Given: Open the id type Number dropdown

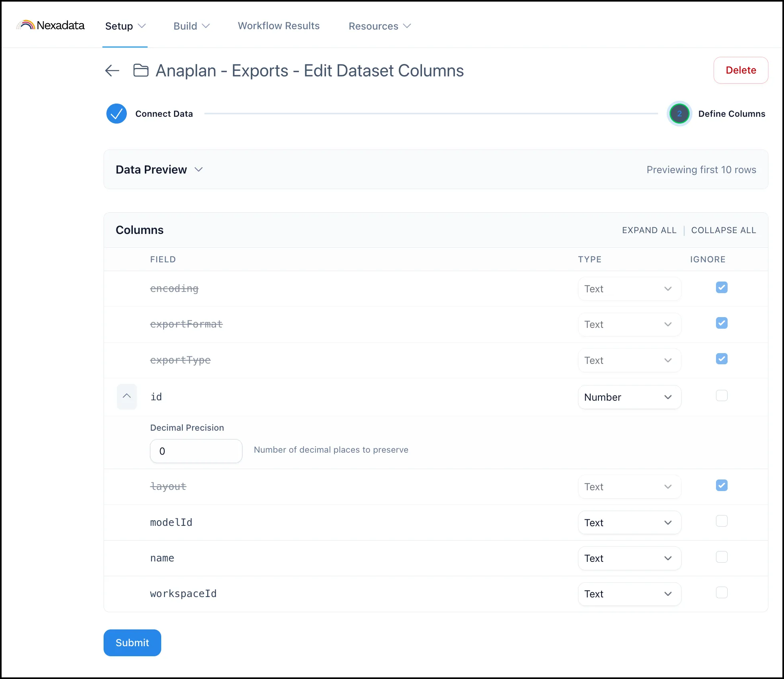Looking at the screenshot, I should tap(629, 397).
